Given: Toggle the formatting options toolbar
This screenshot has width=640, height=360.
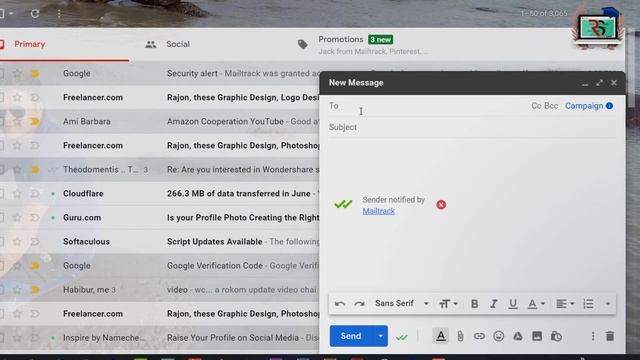Looking at the screenshot, I should [441, 336].
